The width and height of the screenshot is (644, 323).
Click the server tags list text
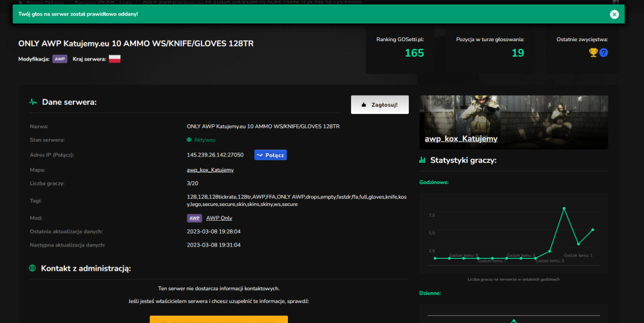(x=296, y=201)
